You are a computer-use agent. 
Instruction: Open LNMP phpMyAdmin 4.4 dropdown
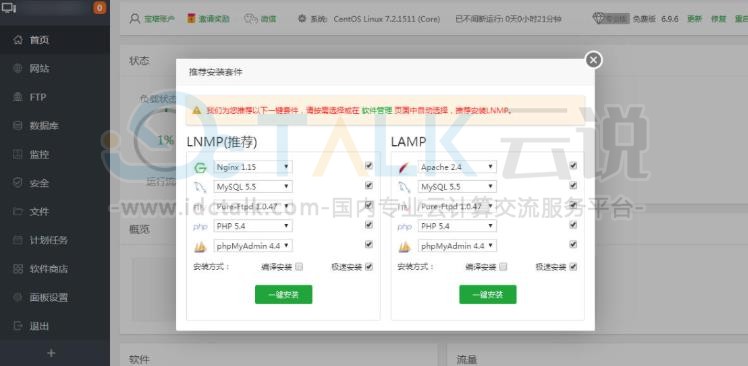click(x=253, y=246)
